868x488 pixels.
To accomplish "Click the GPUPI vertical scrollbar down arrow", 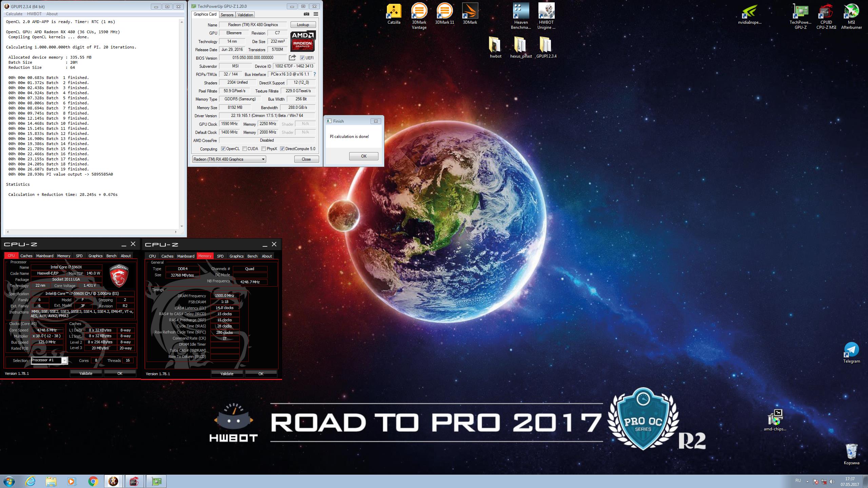I will click(x=182, y=226).
